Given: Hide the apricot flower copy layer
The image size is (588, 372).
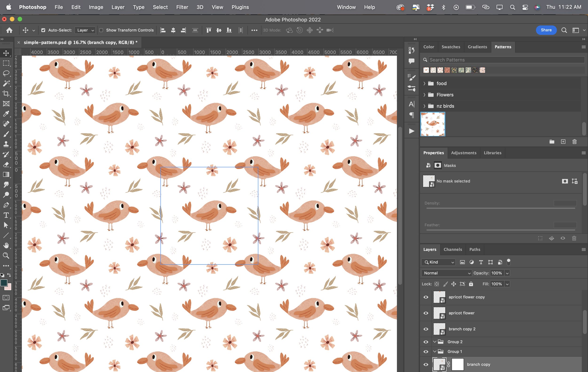Looking at the screenshot, I should point(426,297).
